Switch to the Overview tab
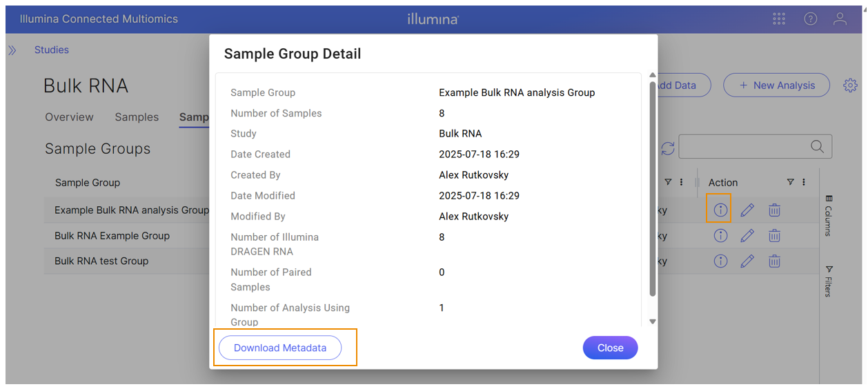The height and width of the screenshot is (389, 868). click(x=69, y=117)
